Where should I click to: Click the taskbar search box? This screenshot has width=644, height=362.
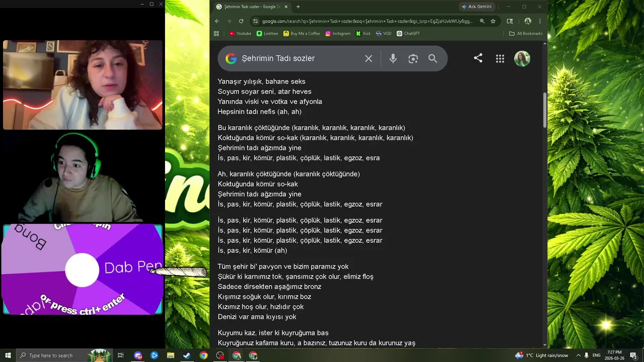click(64, 355)
